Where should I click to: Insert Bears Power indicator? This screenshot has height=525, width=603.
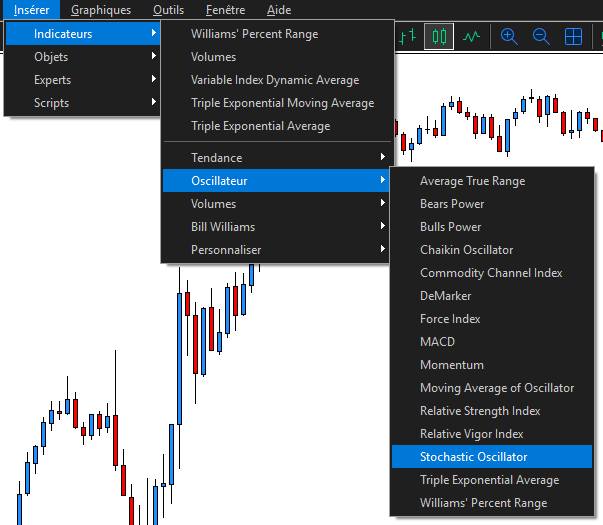(492, 204)
